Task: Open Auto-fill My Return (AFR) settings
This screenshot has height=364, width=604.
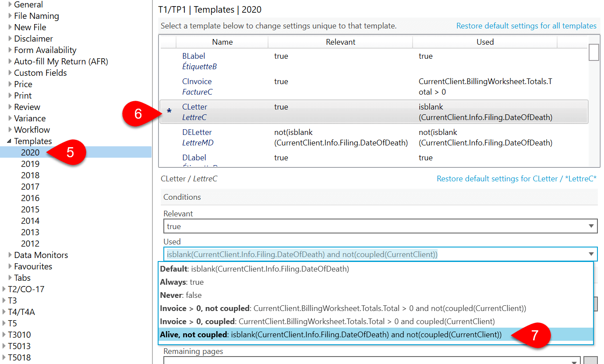Action: pos(61,61)
